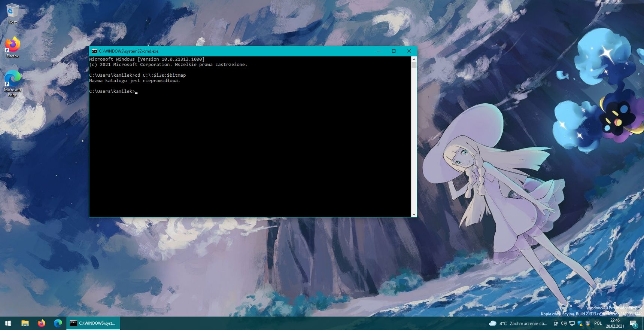This screenshot has height=330, width=644.
Task: Select the Microsoft Edge desktop shortcut
Action: [12, 83]
